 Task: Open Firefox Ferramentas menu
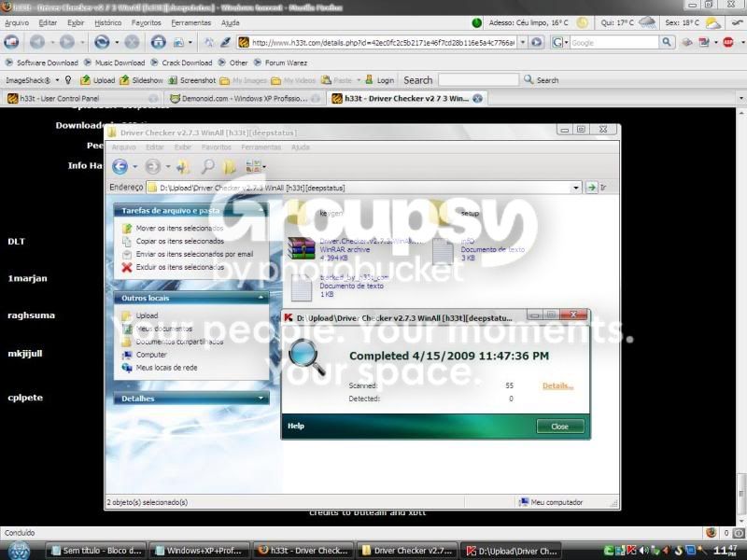[x=190, y=22]
